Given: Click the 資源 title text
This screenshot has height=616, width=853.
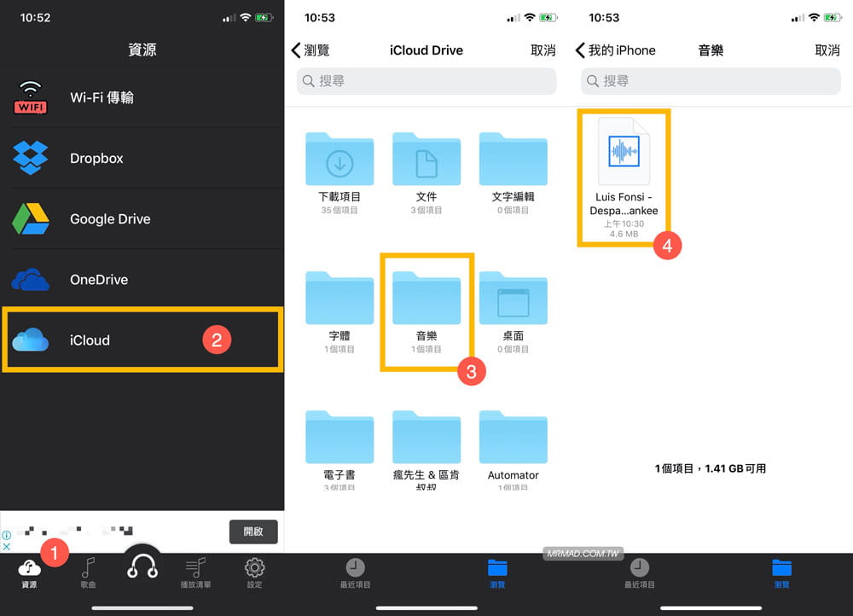Looking at the screenshot, I should tap(142, 50).
